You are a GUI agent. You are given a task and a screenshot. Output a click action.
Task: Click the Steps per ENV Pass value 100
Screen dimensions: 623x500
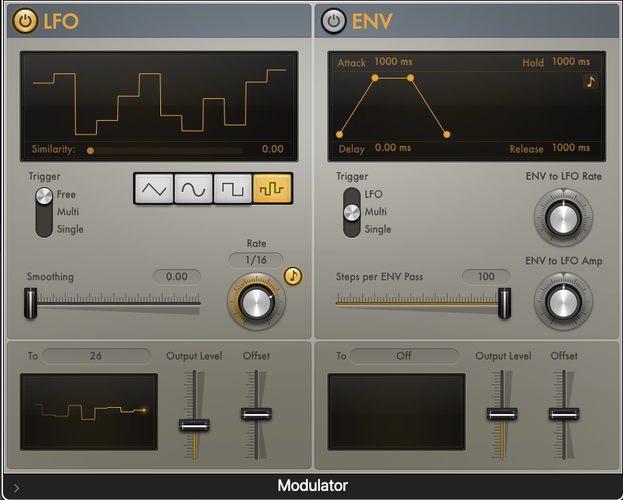pos(486,277)
